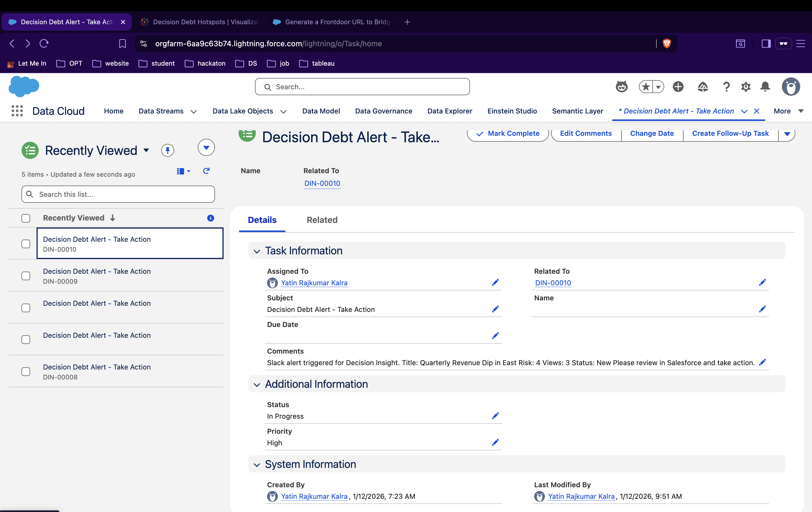Refresh the task list
The height and width of the screenshot is (512, 812).
pyautogui.click(x=206, y=171)
